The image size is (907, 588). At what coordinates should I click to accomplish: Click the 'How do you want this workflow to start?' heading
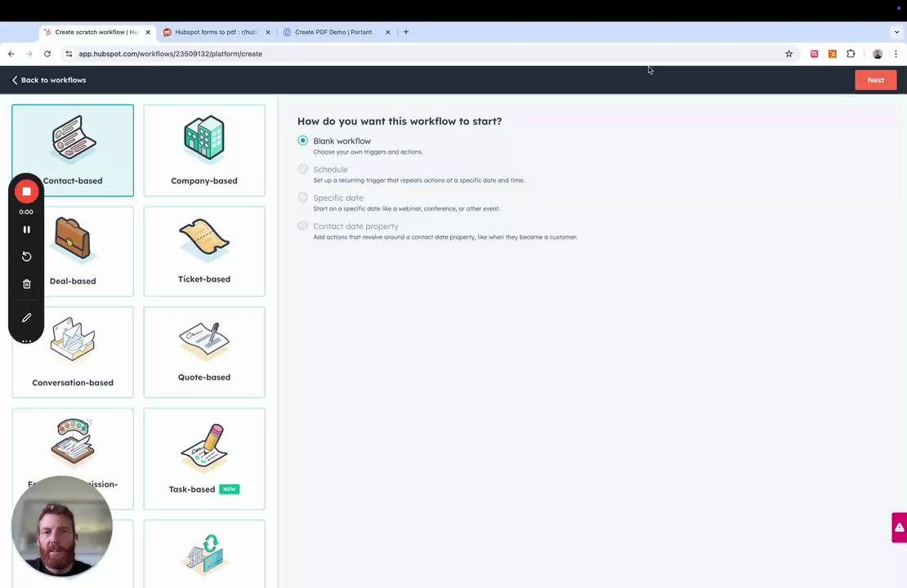click(400, 122)
